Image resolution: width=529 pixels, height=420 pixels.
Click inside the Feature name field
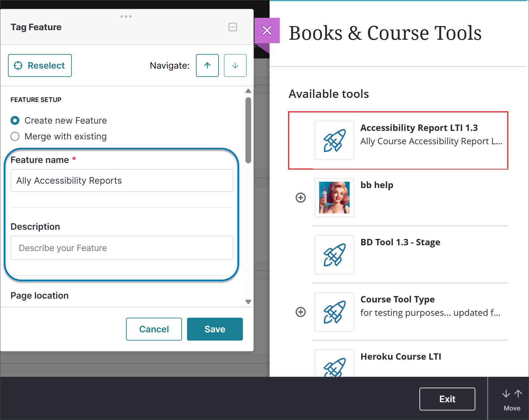pyautogui.click(x=122, y=180)
